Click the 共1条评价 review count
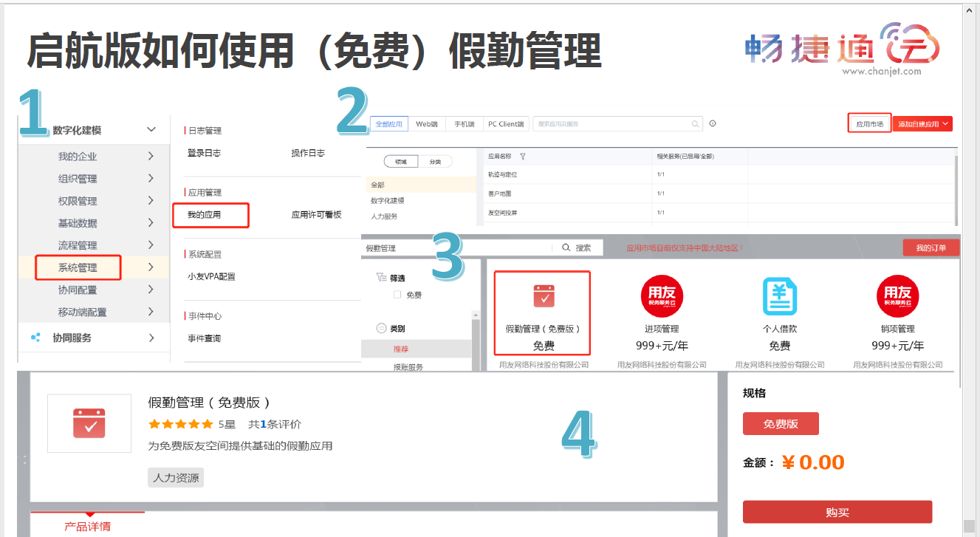The width and height of the screenshot is (980, 537). click(x=275, y=424)
